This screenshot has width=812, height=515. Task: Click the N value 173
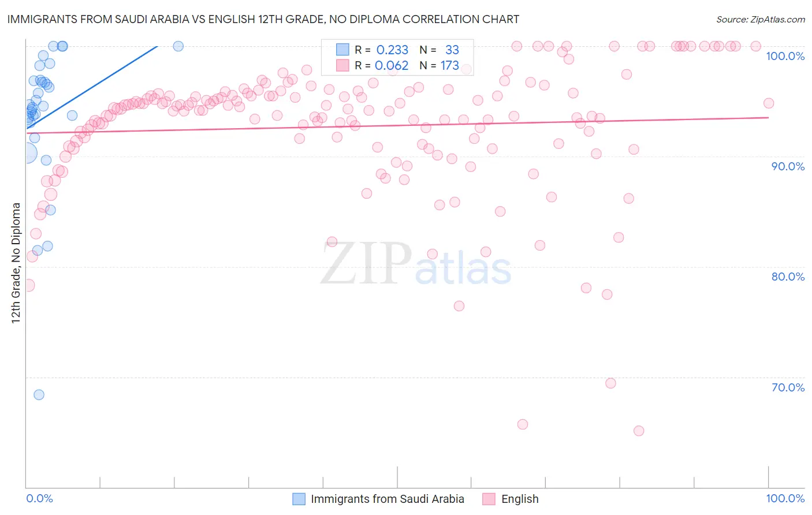point(450,65)
